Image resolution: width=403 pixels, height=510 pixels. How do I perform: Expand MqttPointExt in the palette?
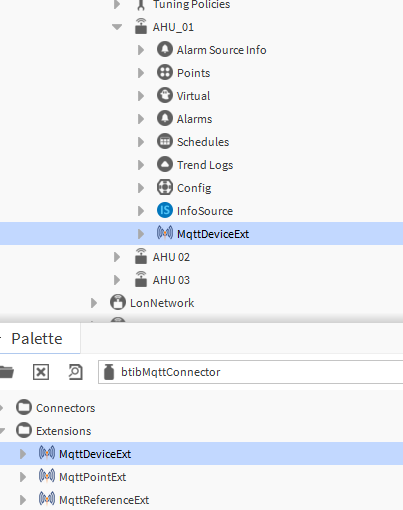[x=23, y=477]
